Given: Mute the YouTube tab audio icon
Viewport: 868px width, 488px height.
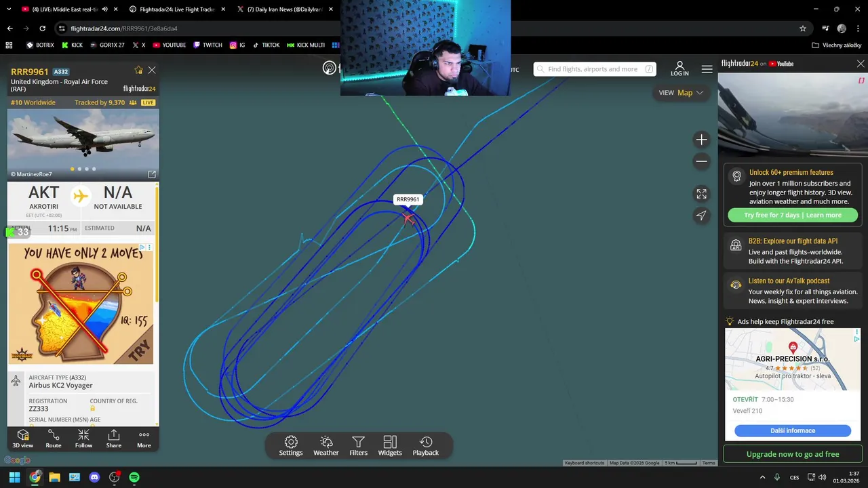Looking at the screenshot, I should tap(104, 9).
